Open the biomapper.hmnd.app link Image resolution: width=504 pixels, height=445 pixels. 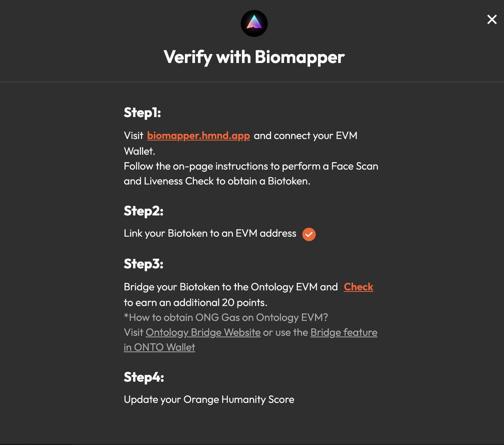[198, 136]
